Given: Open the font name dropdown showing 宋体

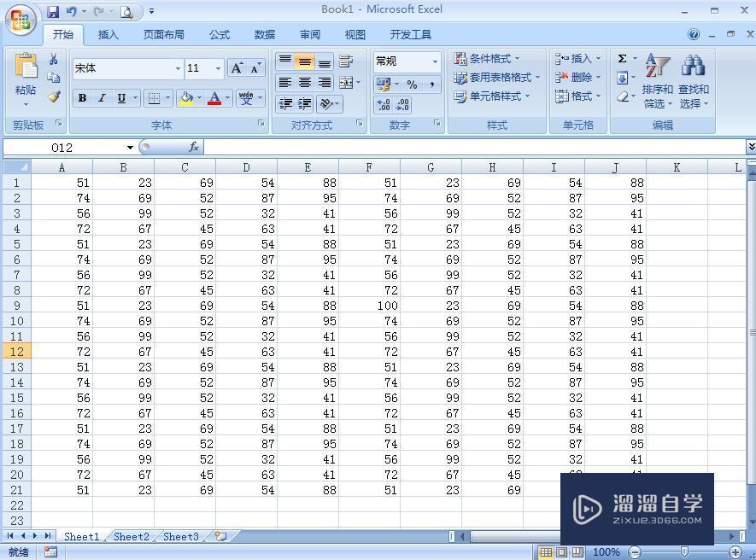Looking at the screenshot, I should point(177,68).
